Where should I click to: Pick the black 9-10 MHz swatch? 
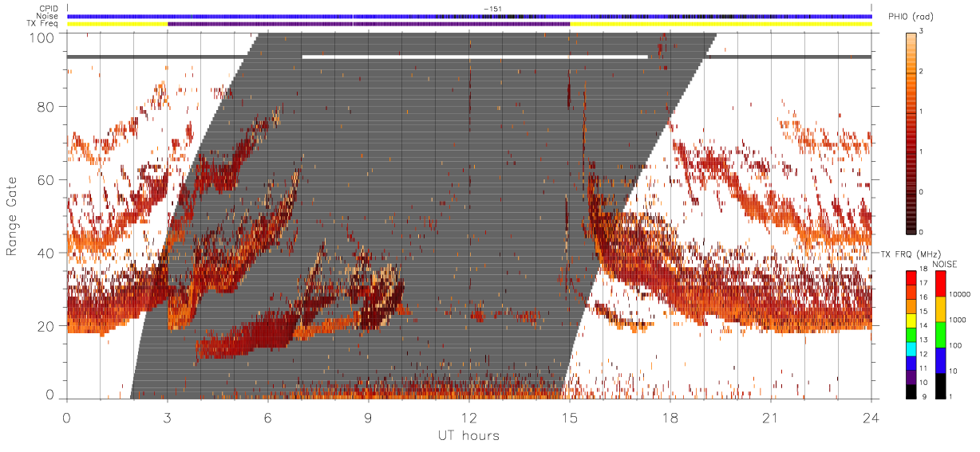(x=911, y=391)
